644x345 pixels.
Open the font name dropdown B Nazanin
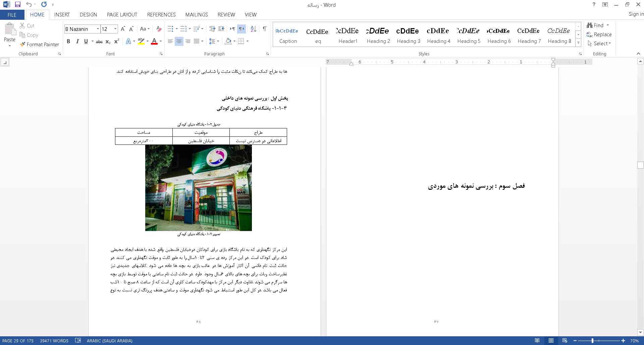(98, 29)
